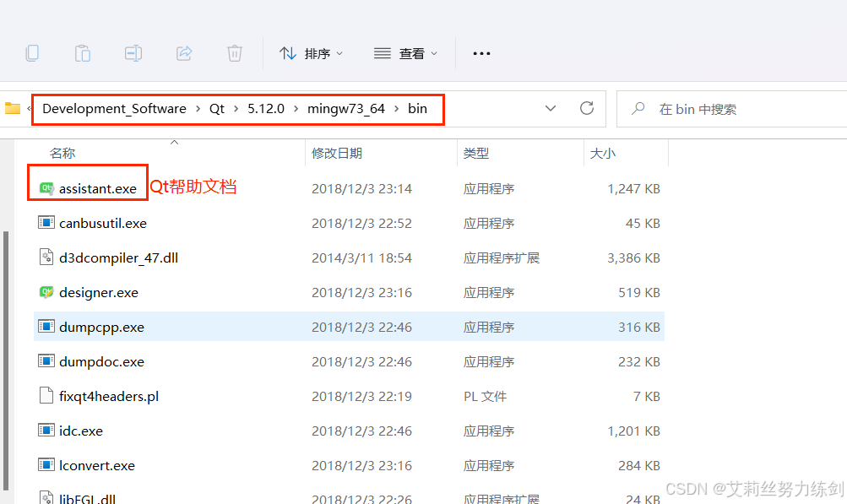Click 519 KB size of designer.exe
Viewport: 847px width, 504px height.
(639, 292)
